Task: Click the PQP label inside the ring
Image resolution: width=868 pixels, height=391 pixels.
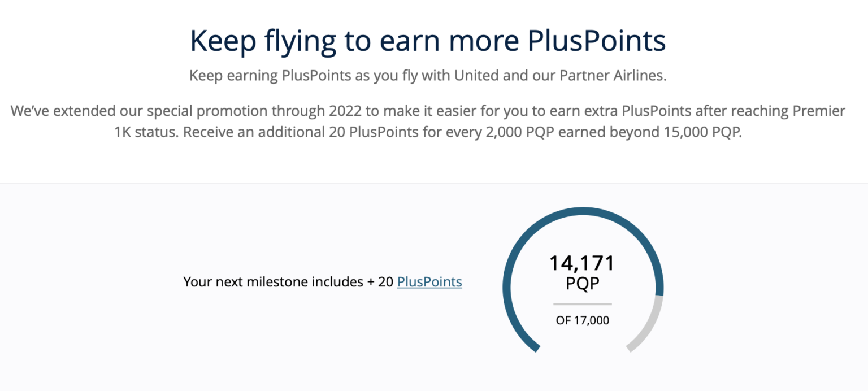Action: [x=582, y=284]
